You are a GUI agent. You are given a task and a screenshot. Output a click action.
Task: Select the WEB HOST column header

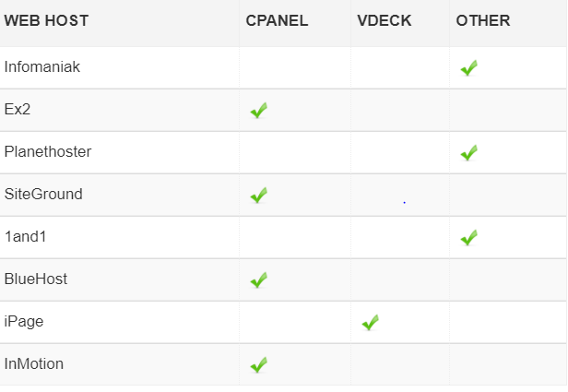[x=46, y=20]
